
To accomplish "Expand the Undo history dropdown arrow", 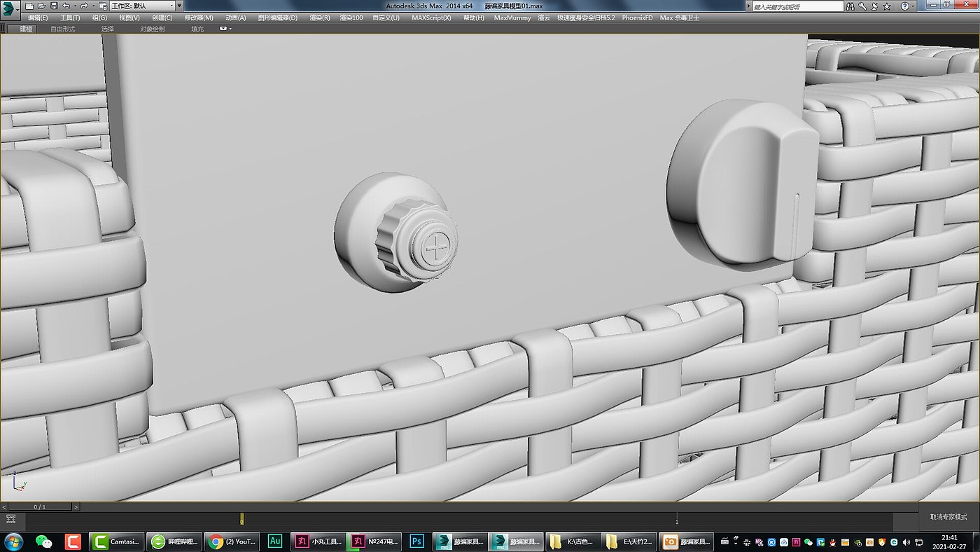I will pos(74,6).
